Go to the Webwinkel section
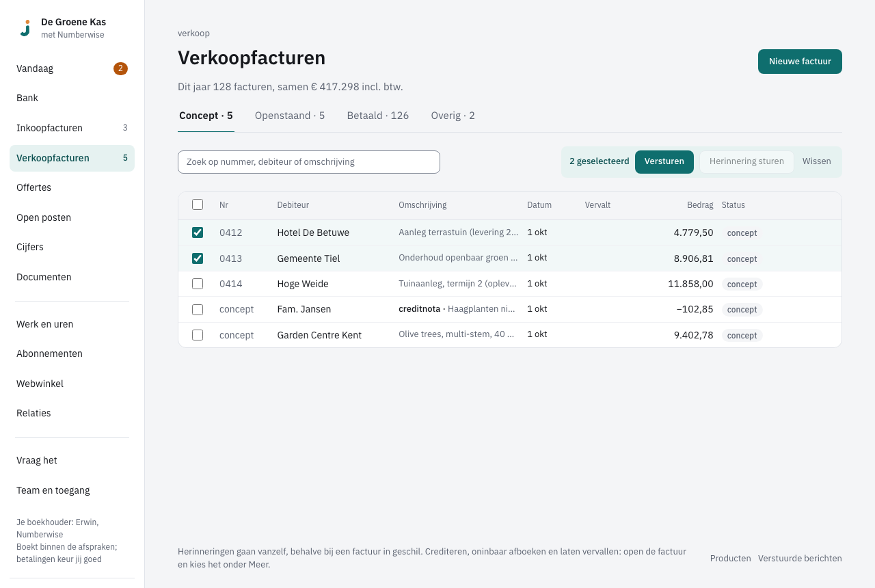Image resolution: width=875 pixels, height=588 pixels. 72,384
